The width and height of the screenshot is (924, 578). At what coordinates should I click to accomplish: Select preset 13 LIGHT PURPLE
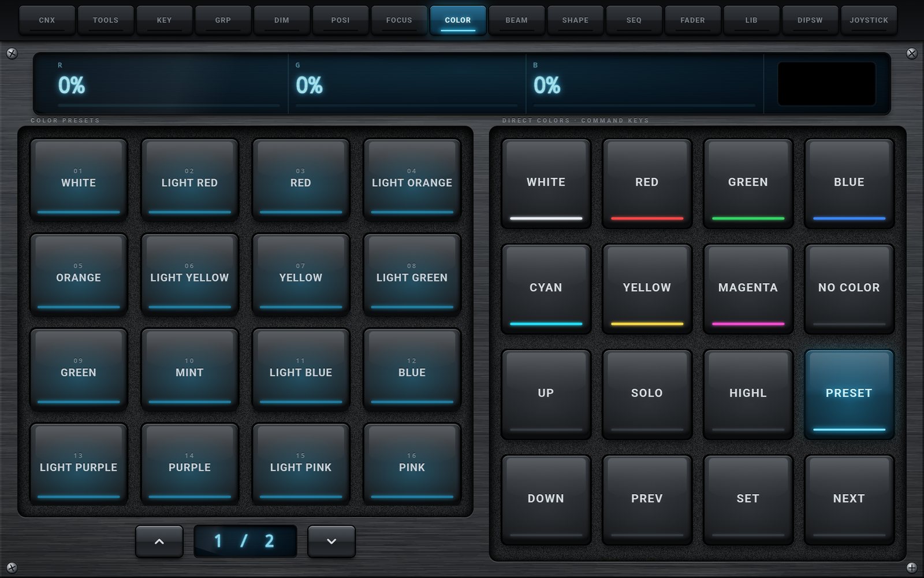pyautogui.click(x=79, y=464)
